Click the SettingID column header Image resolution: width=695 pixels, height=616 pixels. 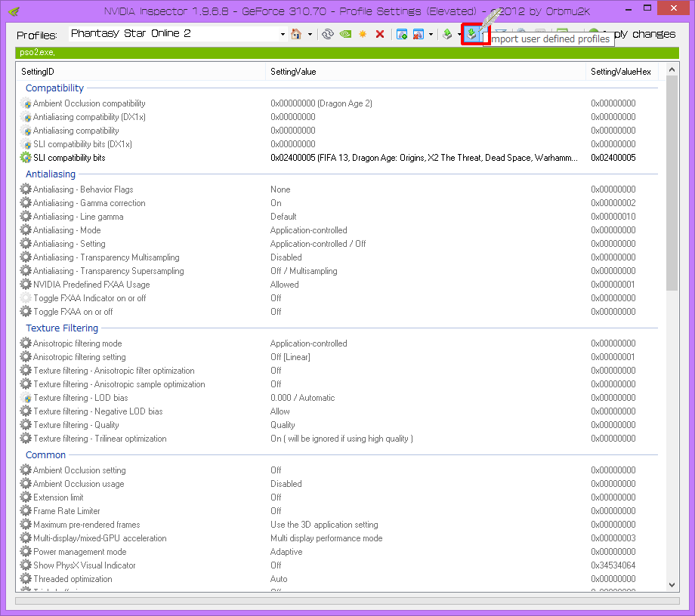(141, 72)
